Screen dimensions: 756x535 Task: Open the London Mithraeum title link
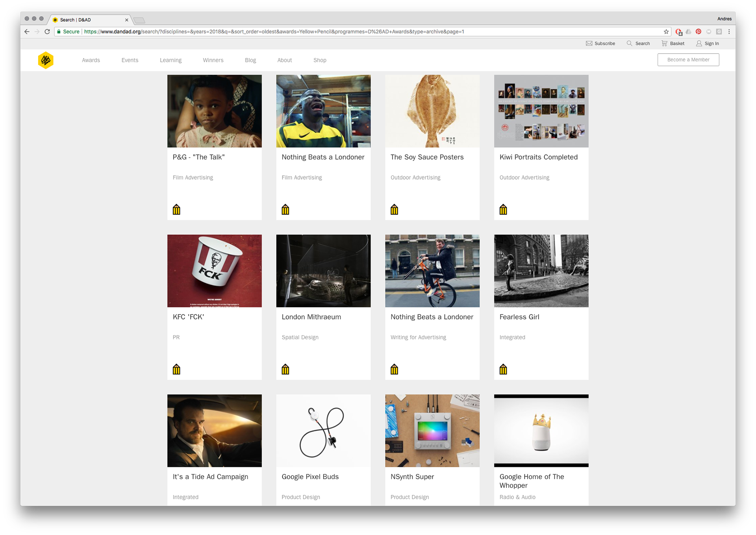[311, 317]
